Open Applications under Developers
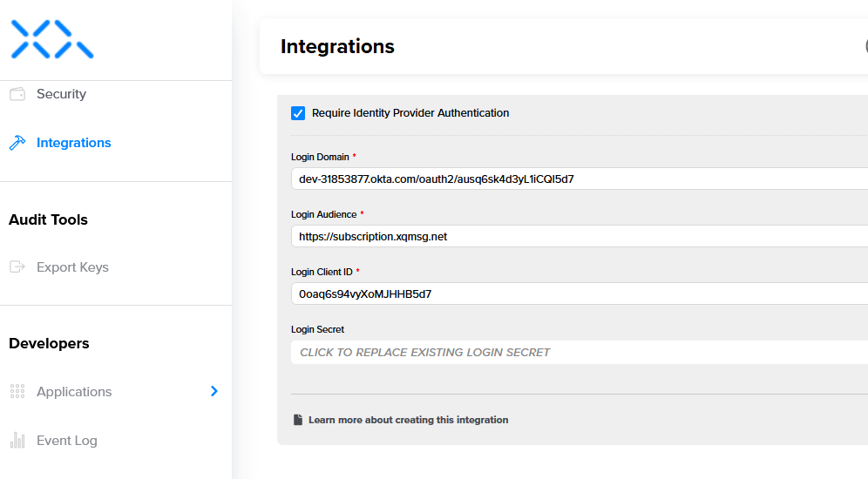Viewport: 868px width, 479px height. click(74, 392)
